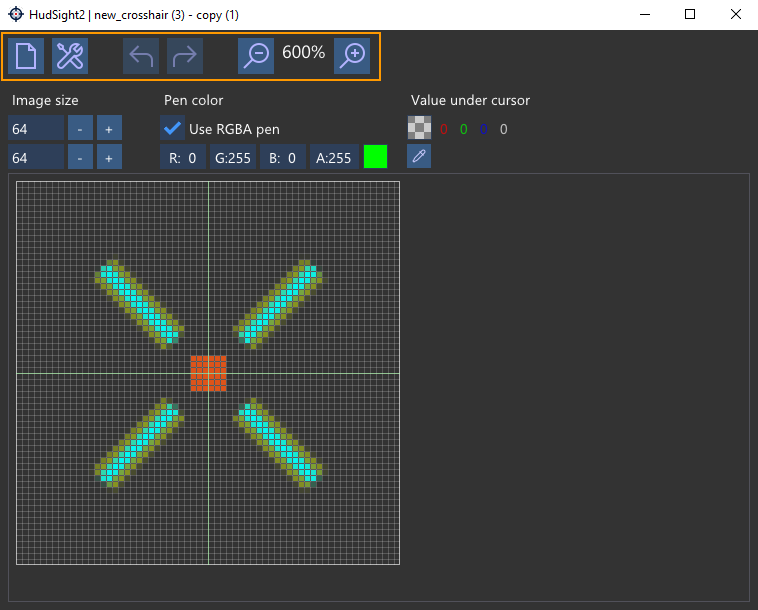Viewport: 758px width, 610px height.
Task: Maximize the HudSight2 window
Action: (x=690, y=15)
